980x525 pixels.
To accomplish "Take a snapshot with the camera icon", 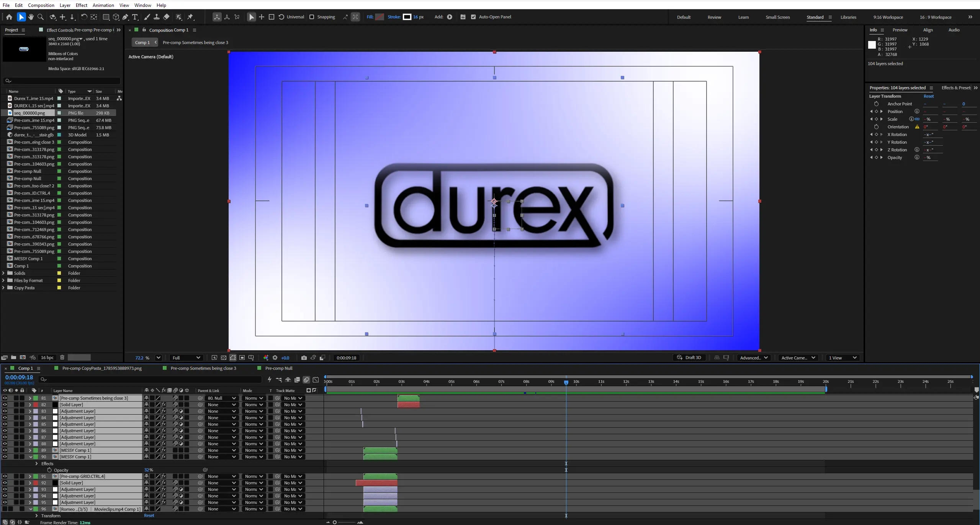I will pos(304,358).
